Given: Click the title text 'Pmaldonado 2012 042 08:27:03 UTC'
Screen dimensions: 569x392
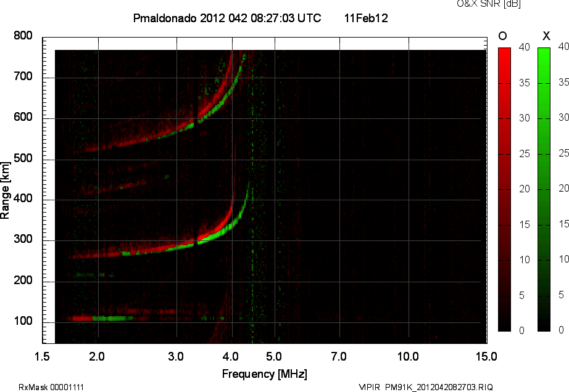Looking at the screenshot, I should click(x=227, y=18).
